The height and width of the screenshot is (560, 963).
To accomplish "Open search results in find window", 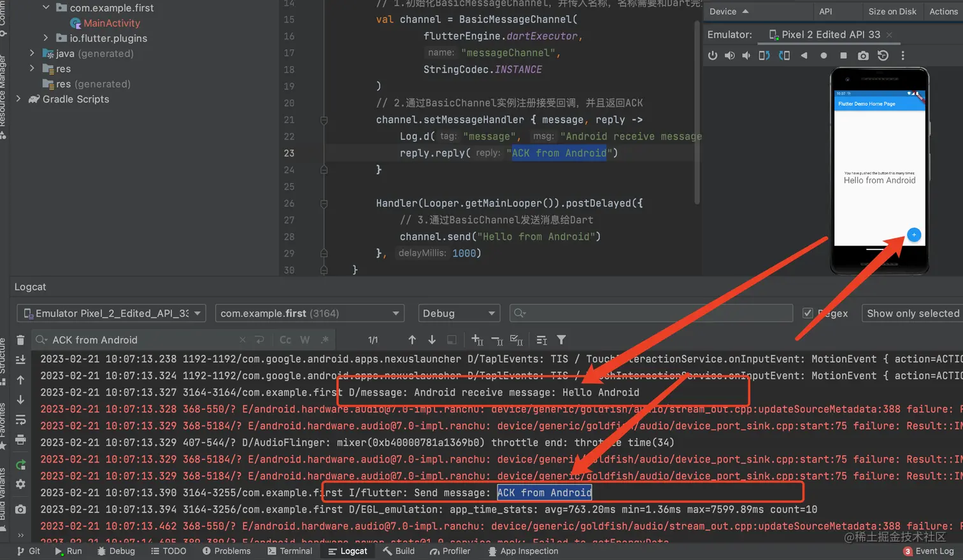I will point(452,340).
